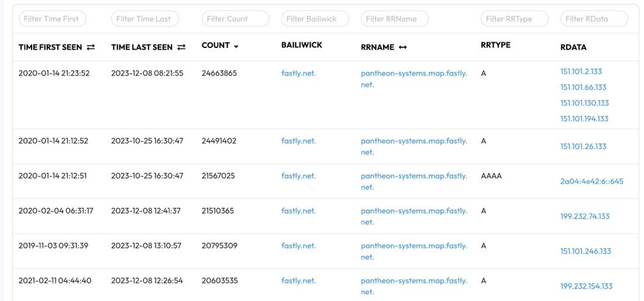
Task: Click the TIME LAST SEEN column header
Action: pos(142,47)
